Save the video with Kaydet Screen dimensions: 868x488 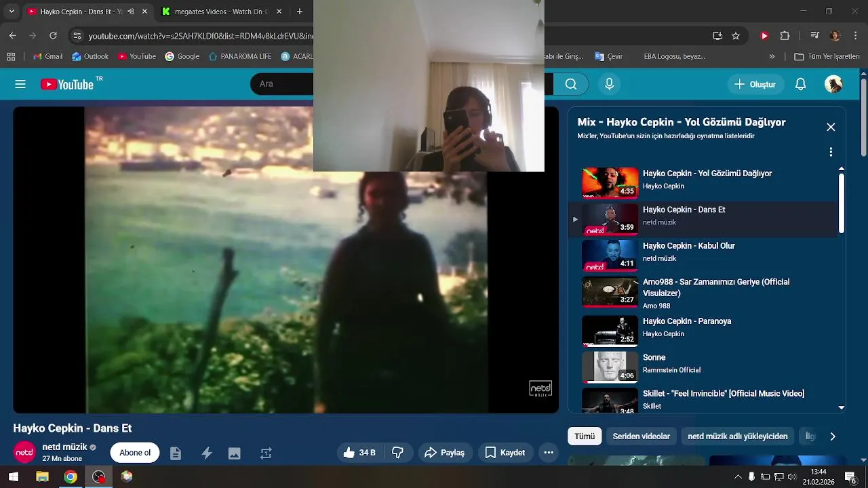[505, 453]
